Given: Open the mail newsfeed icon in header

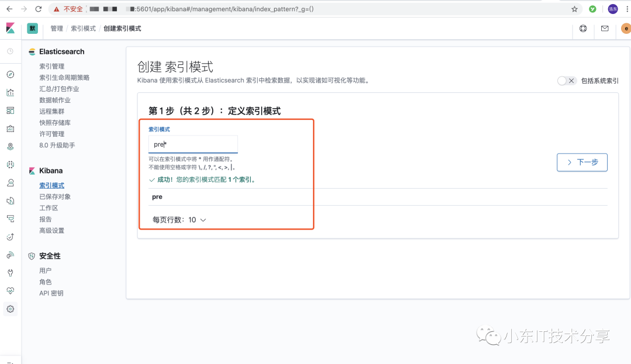Looking at the screenshot, I should (605, 29).
